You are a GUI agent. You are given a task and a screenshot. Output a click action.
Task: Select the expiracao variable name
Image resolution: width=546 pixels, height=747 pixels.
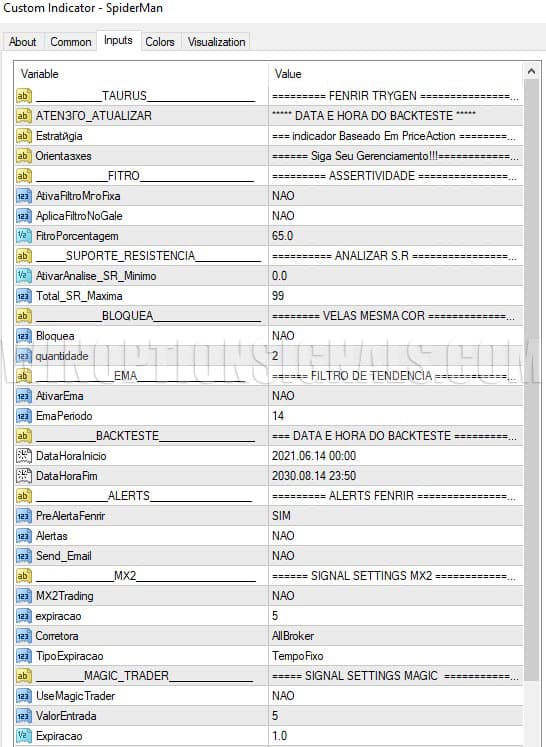tap(58, 616)
